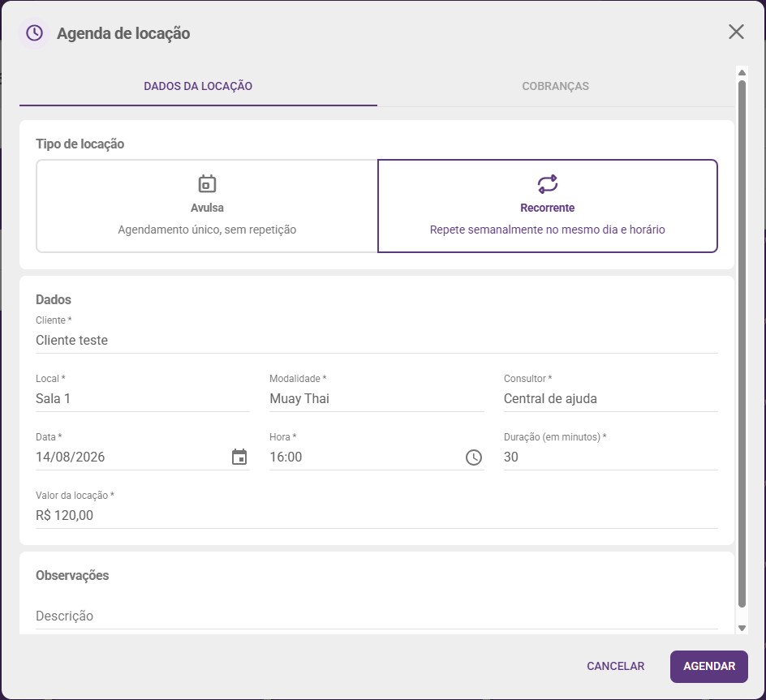Screen dimensions: 766x700
Task: Click the Avulsa calendar icon
Action: [x=207, y=183]
